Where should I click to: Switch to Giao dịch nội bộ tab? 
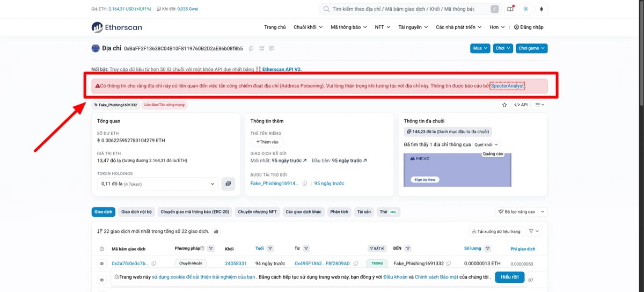click(137, 212)
